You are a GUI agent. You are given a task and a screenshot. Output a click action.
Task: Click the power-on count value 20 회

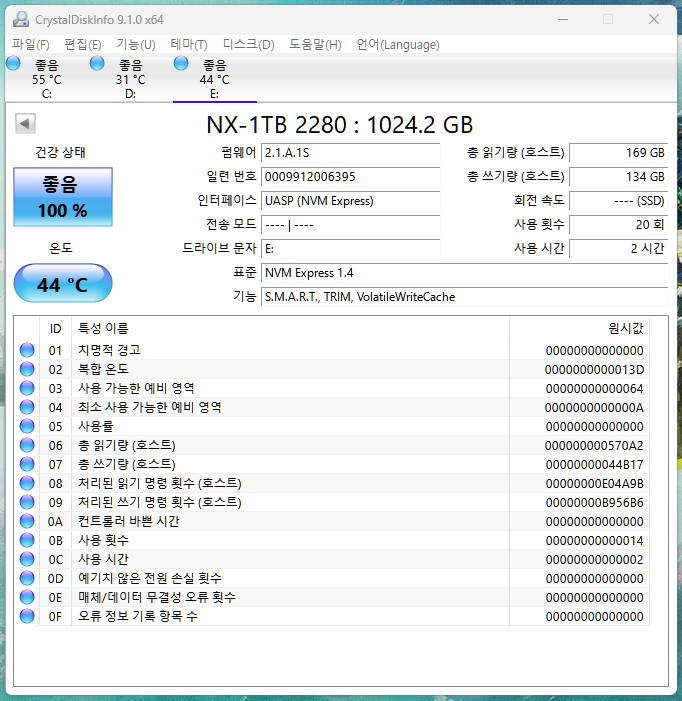click(619, 224)
